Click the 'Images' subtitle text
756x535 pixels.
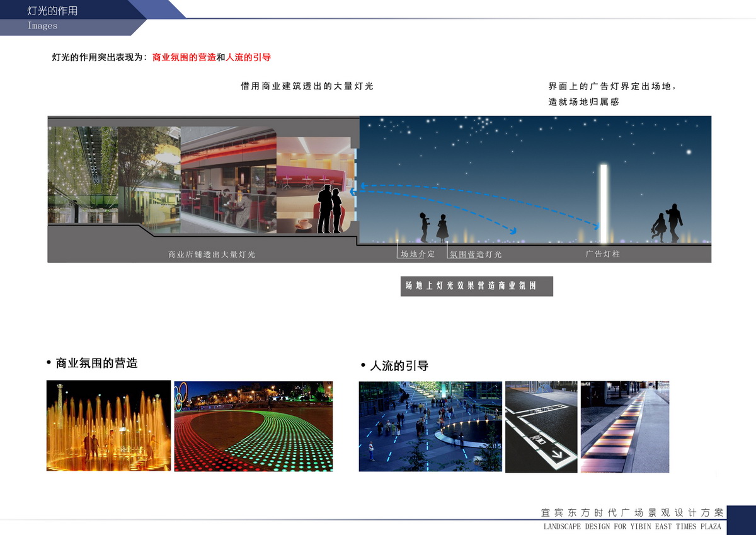coord(43,26)
